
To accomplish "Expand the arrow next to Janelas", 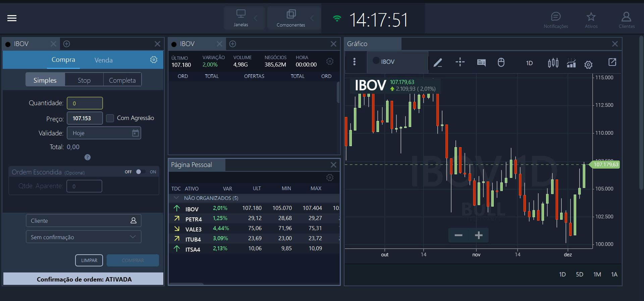I will 256,18.
